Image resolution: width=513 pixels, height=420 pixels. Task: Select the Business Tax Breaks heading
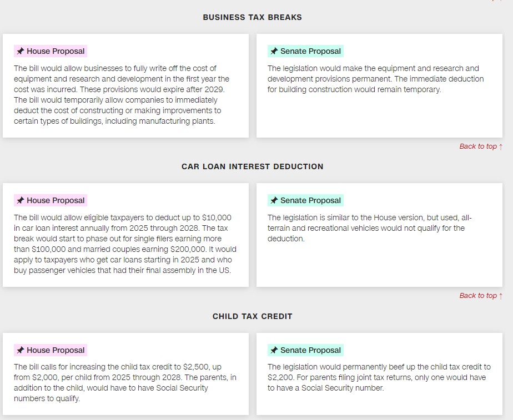252,17
